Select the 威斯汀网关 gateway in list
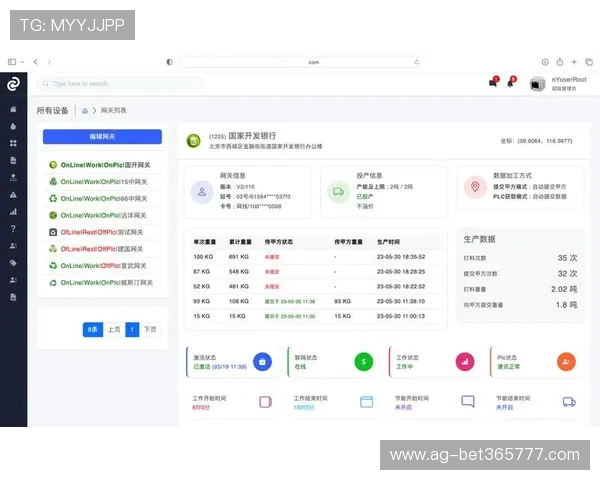Image resolution: width=600 pixels, height=480 pixels. [x=103, y=282]
